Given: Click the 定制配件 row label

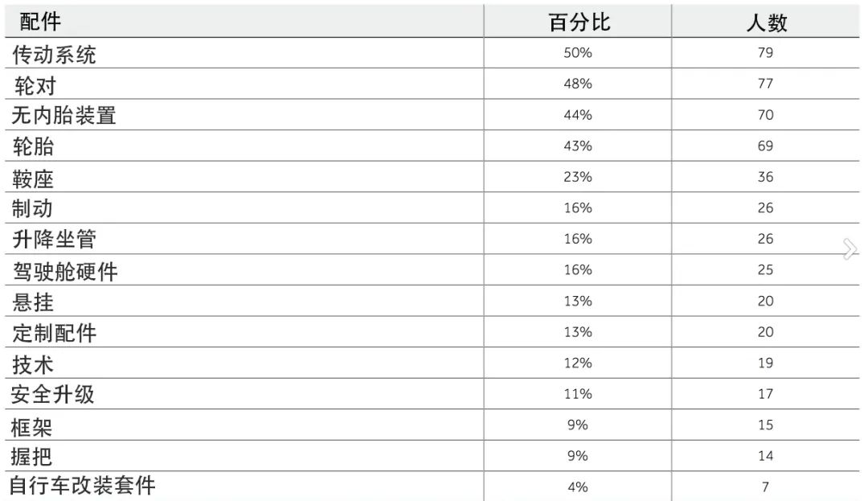Looking at the screenshot, I should coord(54,333).
